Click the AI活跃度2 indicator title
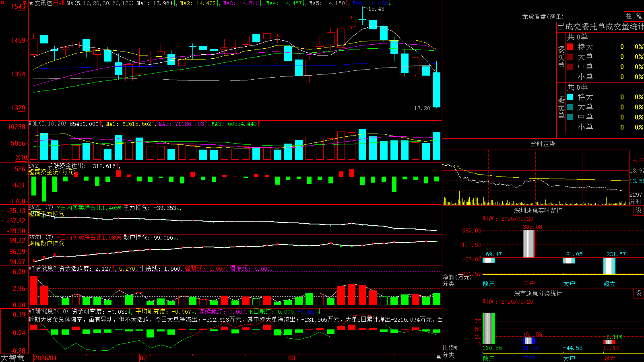 coord(43,268)
